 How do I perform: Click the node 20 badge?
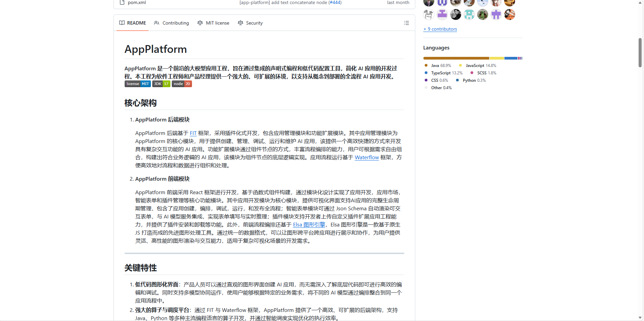[x=182, y=84]
